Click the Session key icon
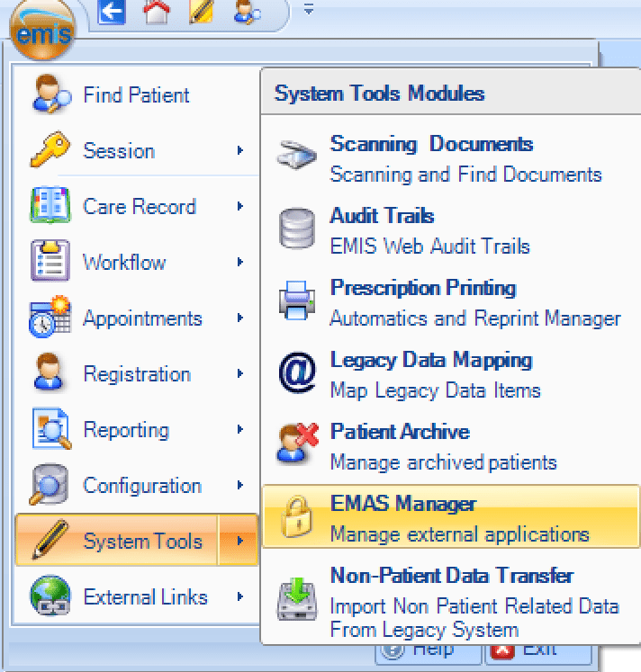641x672 pixels. (x=50, y=149)
